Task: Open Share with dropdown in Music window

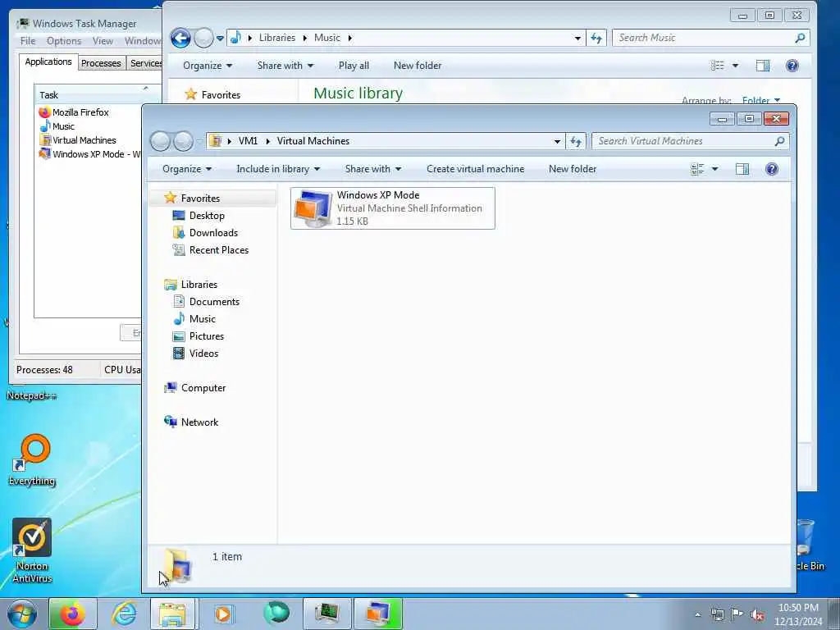Action: 285,66
